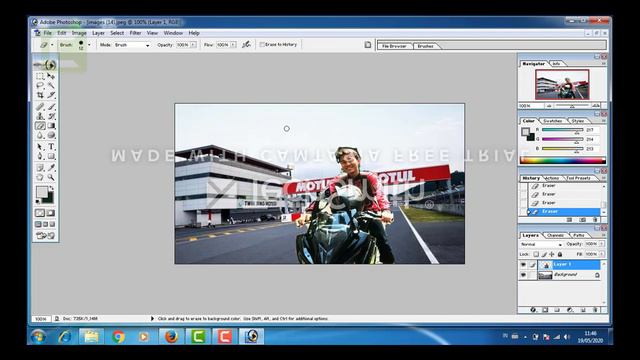Select the Gradient tool
Screen dimensions: 640x360
[51, 126]
